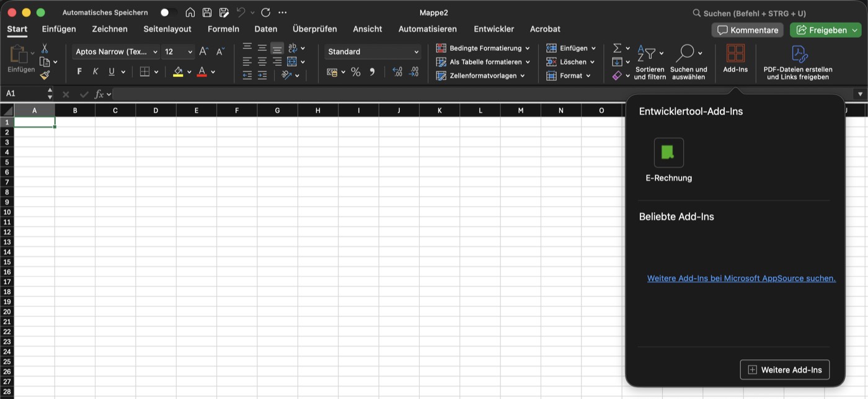Open the font color dropdown arrow

click(213, 72)
